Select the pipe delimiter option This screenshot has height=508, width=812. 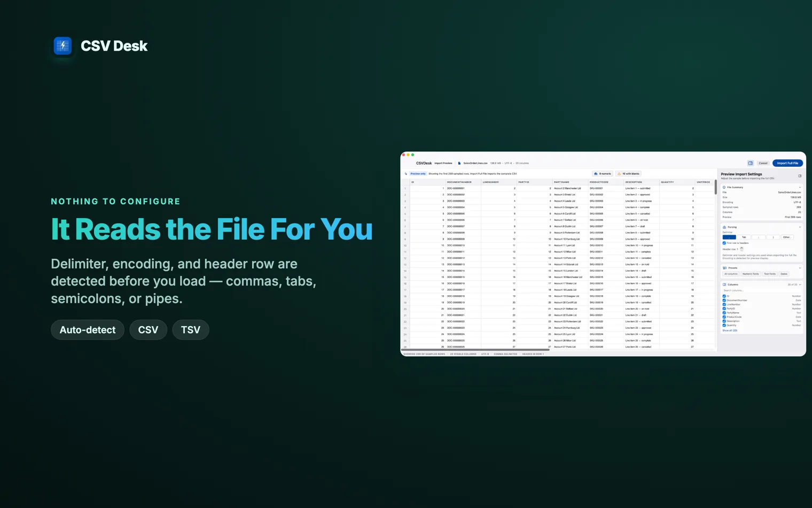click(773, 237)
